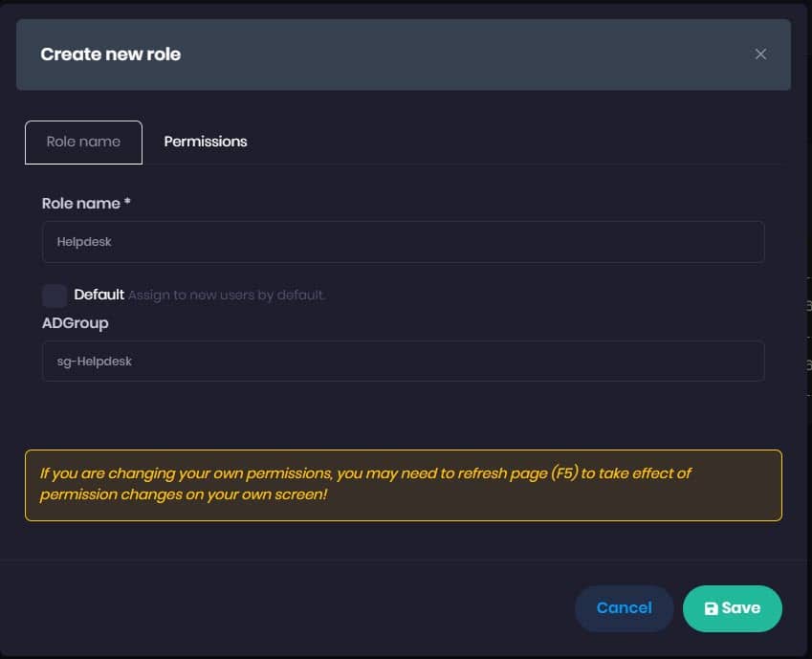Click the yellow refresh-page warning banner

[x=403, y=485]
